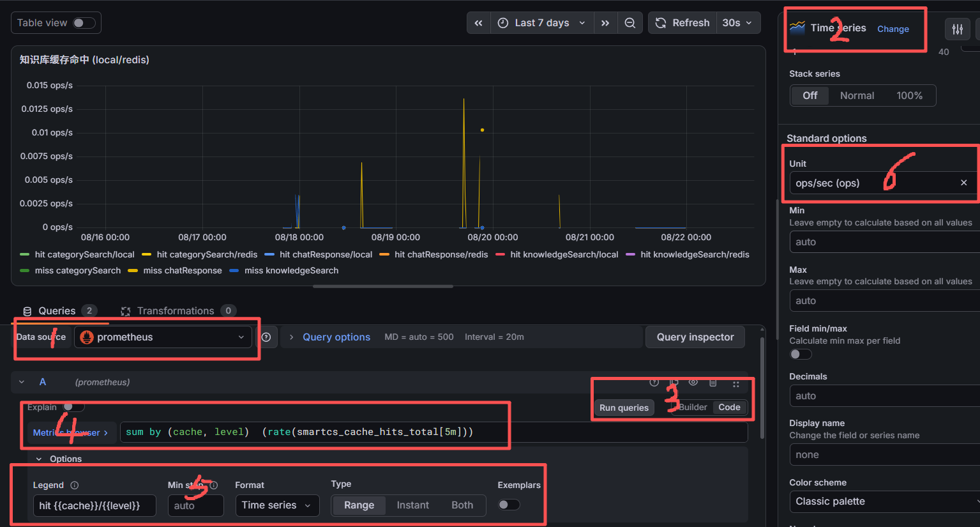Open panel options sliders icon
Screen dimensions: 980x527
(x=957, y=29)
